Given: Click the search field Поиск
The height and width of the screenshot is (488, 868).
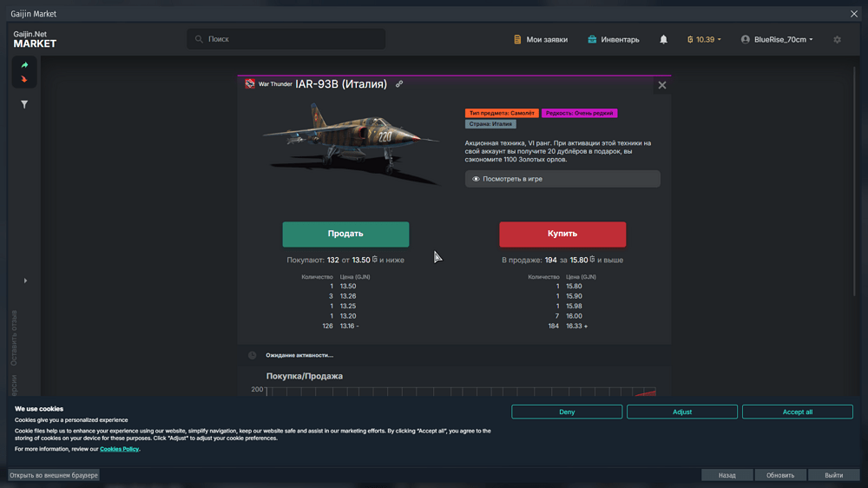Looking at the screenshot, I should tap(286, 39).
